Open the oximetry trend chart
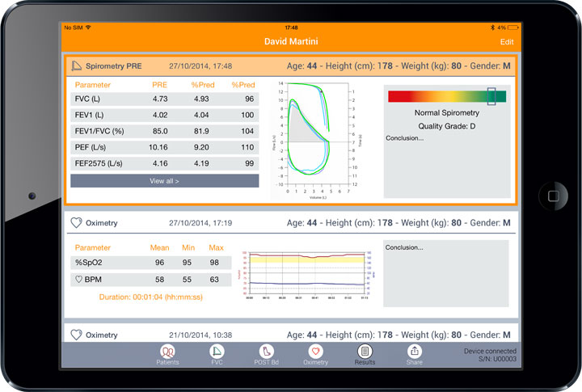 tap(308, 275)
